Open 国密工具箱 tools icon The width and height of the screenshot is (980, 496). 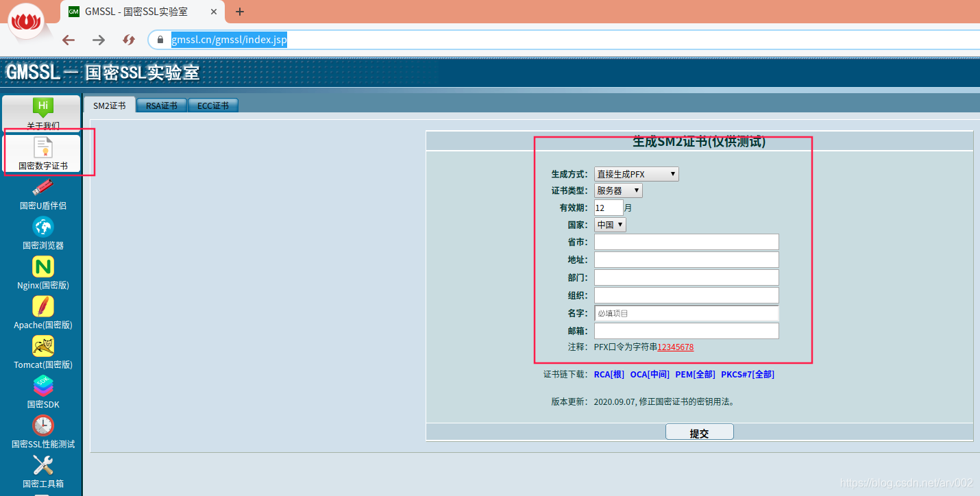point(43,465)
